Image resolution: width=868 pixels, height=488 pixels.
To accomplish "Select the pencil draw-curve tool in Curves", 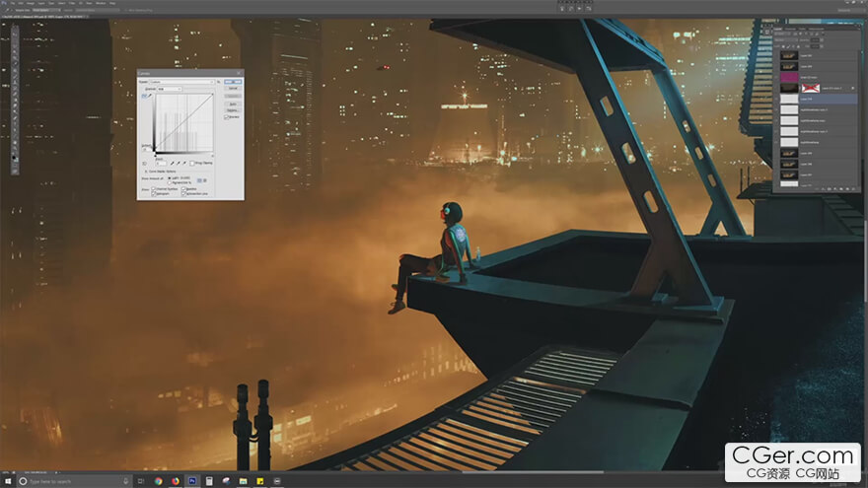I will pyautogui.click(x=150, y=96).
